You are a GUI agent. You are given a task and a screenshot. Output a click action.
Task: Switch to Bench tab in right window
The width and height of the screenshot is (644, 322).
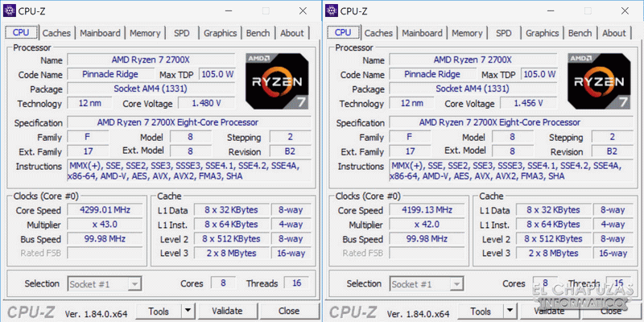(x=580, y=33)
